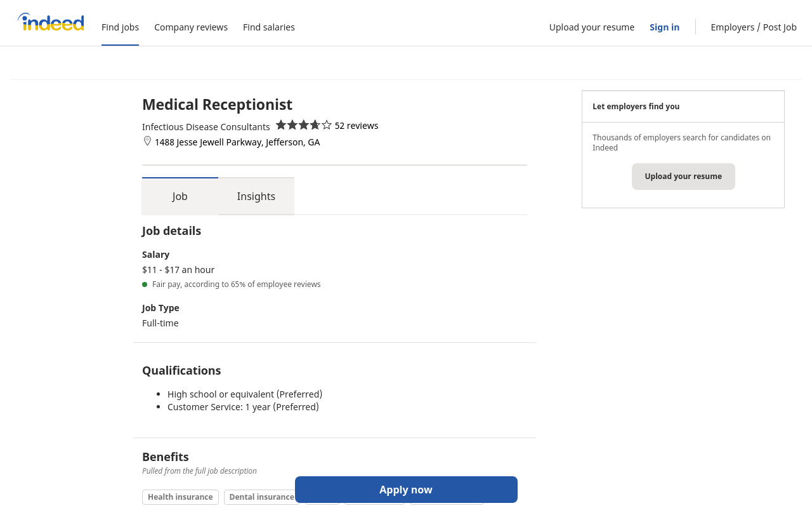Click the star rating icons
The height and width of the screenshot is (508, 812).
pyautogui.click(x=303, y=125)
